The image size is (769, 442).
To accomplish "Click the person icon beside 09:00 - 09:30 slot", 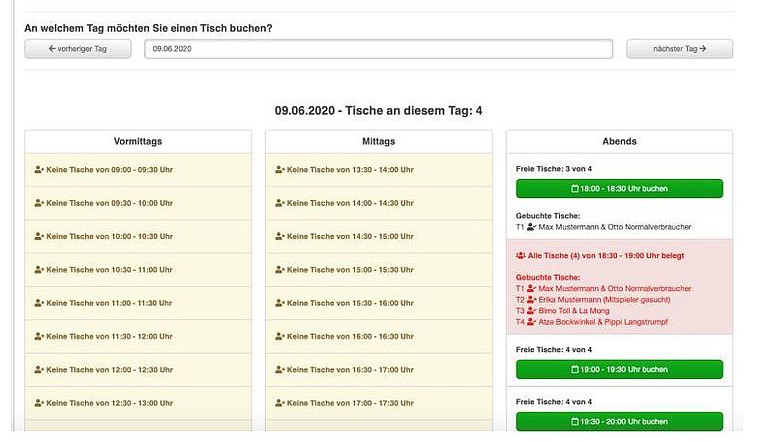I will click(39, 170).
